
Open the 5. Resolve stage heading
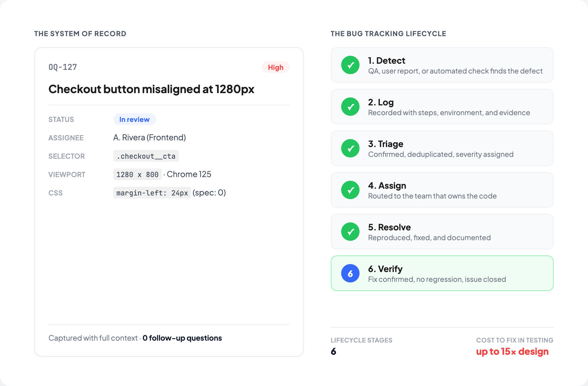(x=390, y=227)
